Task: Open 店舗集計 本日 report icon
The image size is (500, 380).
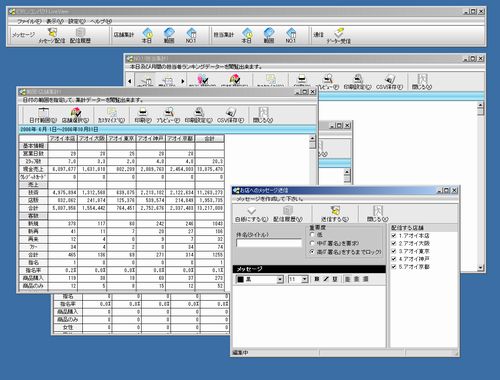Action: tap(147, 35)
